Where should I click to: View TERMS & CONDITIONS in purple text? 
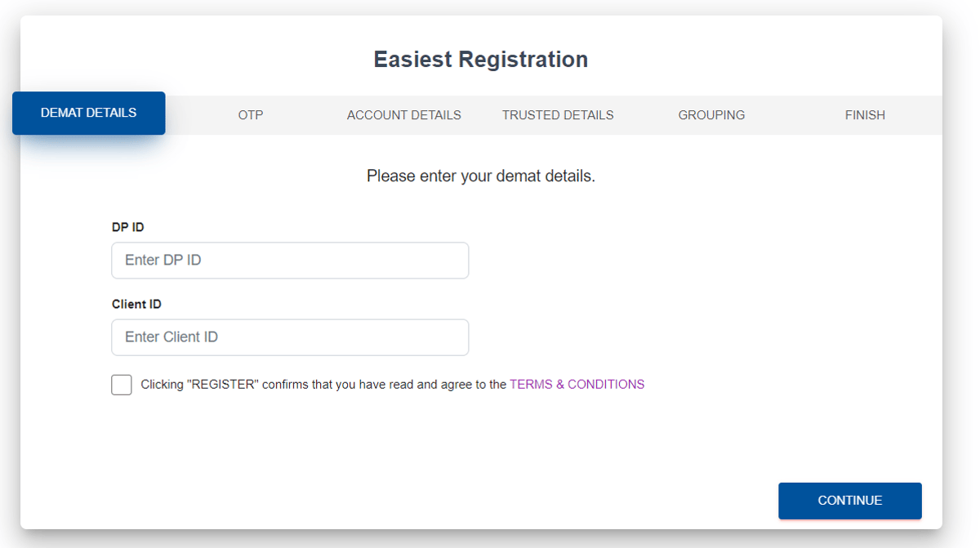pos(577,384)
